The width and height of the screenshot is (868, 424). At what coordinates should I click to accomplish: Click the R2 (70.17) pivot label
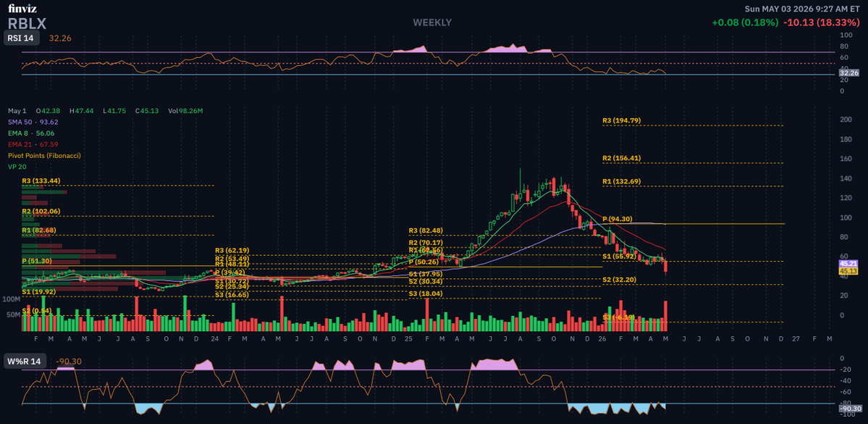[426, 243]
